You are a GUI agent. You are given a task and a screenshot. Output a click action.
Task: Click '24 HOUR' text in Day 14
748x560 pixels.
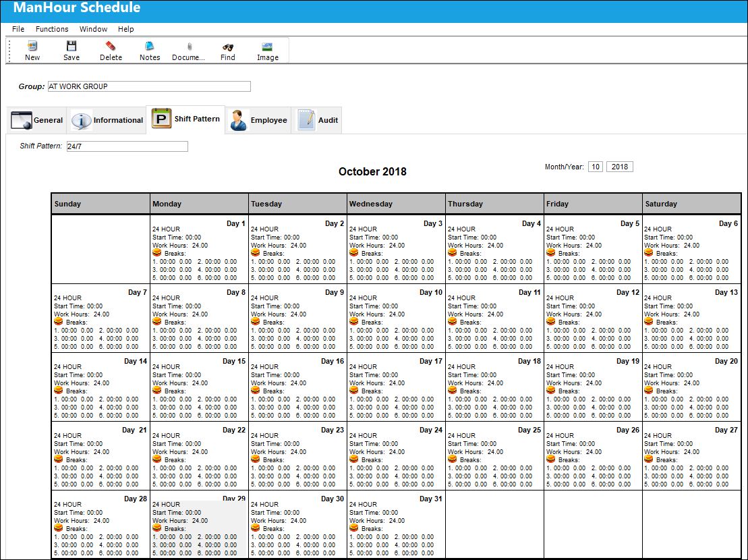point(67,367)
